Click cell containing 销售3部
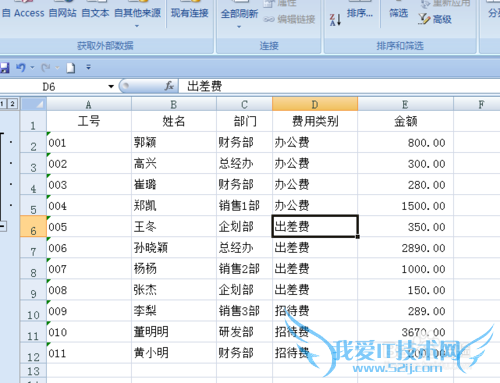 click(245, 311)
